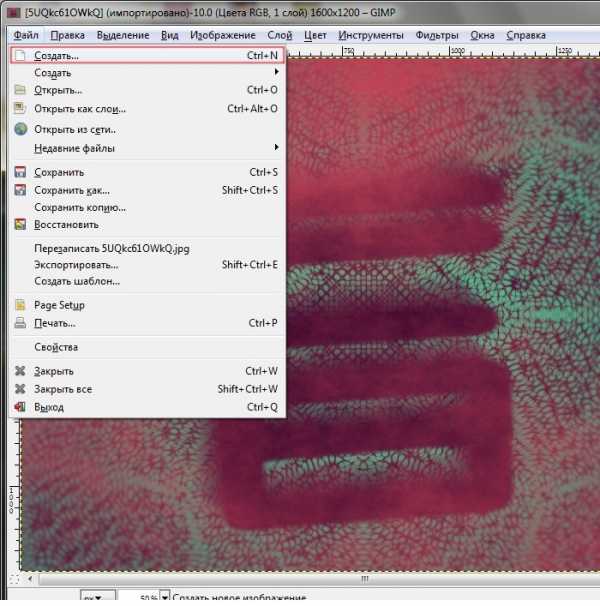Screen dimensions: 600x606
Task: Expand the Недавние файлы submenu arrow
Action: click(x=276, y=147)
